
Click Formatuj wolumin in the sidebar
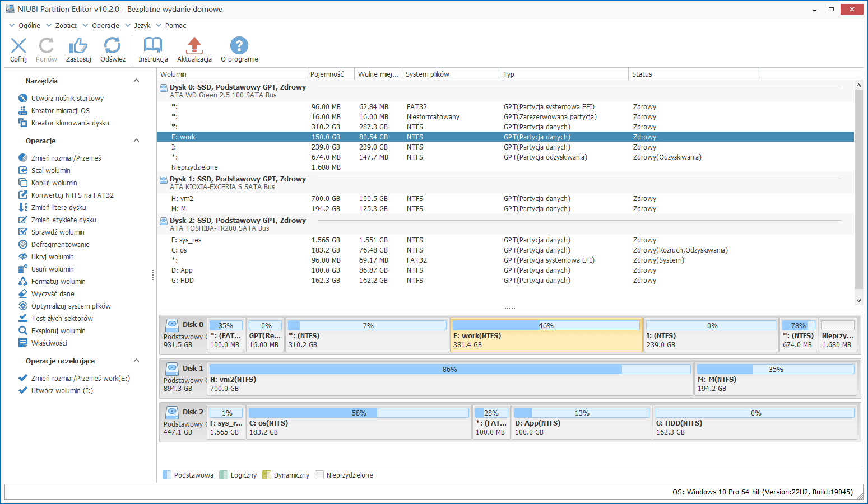[58, 282]
